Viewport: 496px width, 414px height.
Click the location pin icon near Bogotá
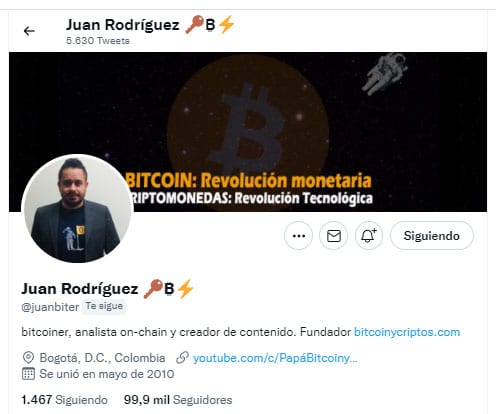point(28,358)
